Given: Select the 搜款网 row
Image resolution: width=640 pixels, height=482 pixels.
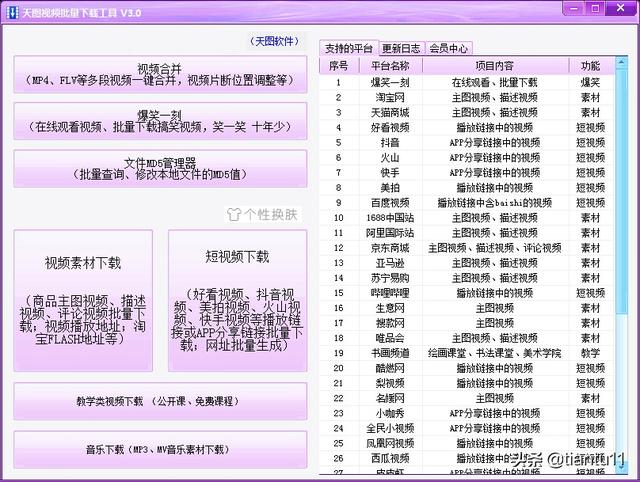Looking at the screenshot, I should click(x=467, y=323).
